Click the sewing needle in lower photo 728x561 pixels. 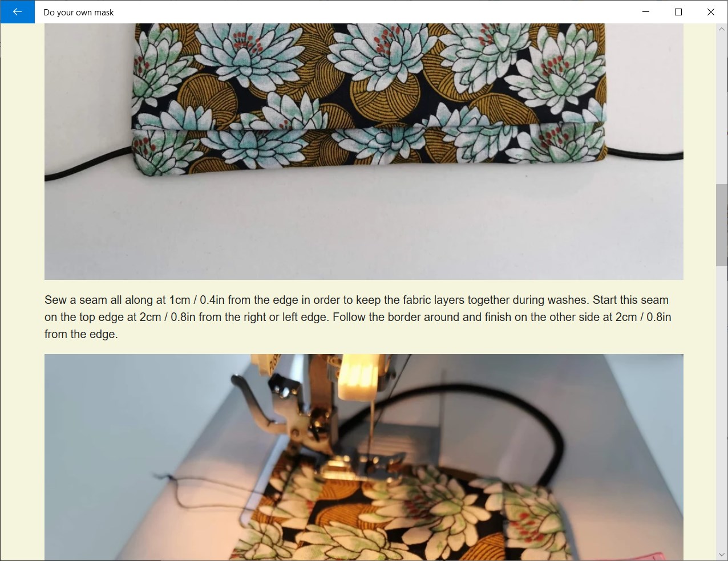[x=371, y=428]
